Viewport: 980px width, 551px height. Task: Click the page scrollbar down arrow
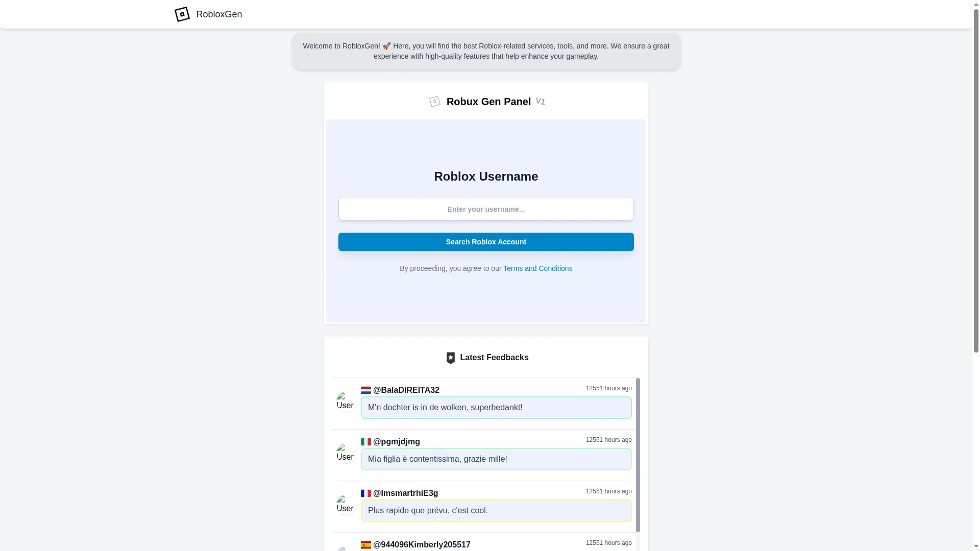tap(976, 546)
